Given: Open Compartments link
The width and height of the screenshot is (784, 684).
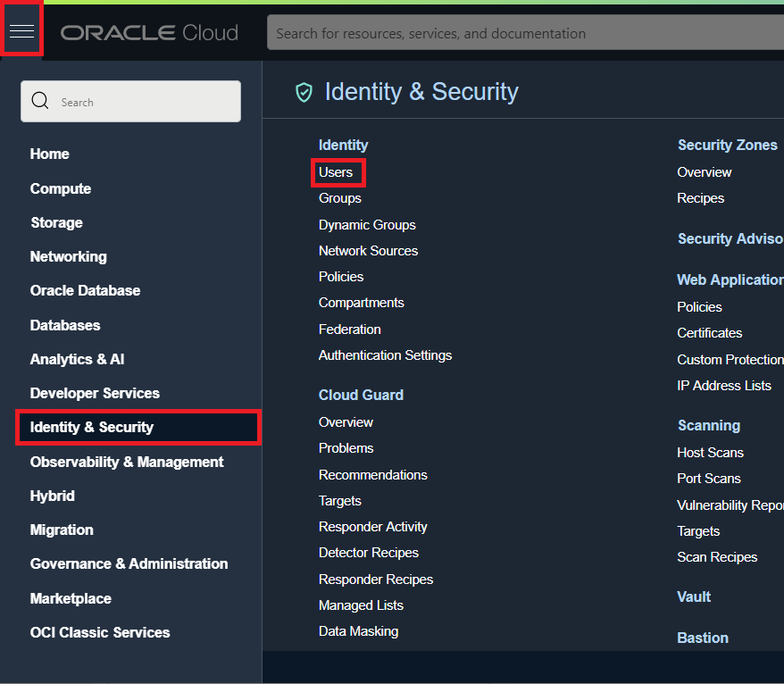Looking at the screenshot, I should point(361,303).
